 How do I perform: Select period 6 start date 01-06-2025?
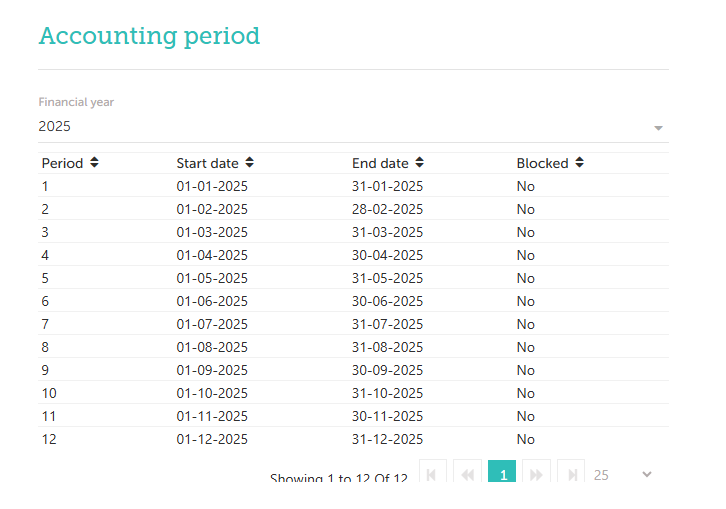click(x=212, y=301)
